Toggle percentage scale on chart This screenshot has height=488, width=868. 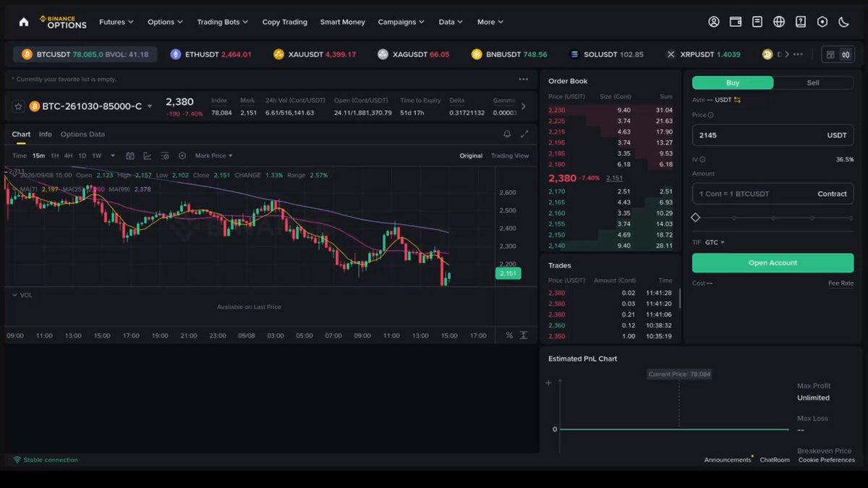click(509, 335)
